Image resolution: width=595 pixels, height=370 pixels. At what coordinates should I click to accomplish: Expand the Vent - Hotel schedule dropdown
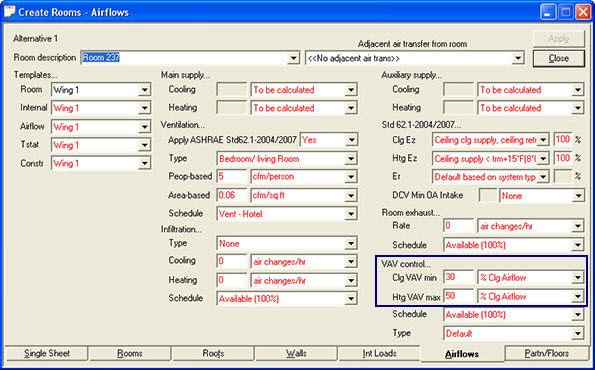(x=351, y=214)
